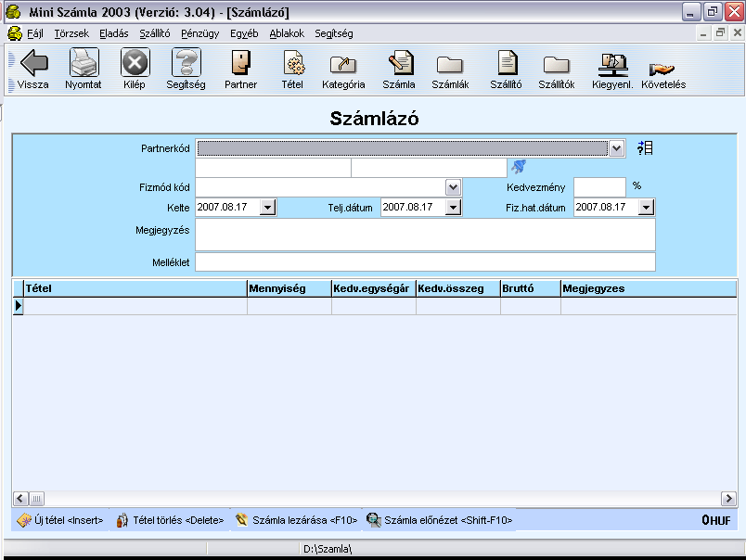This screenshot has height=560, width=746.
Task: Expand the Partnerkód dropdown arrow
Action: tap(616, 148)
